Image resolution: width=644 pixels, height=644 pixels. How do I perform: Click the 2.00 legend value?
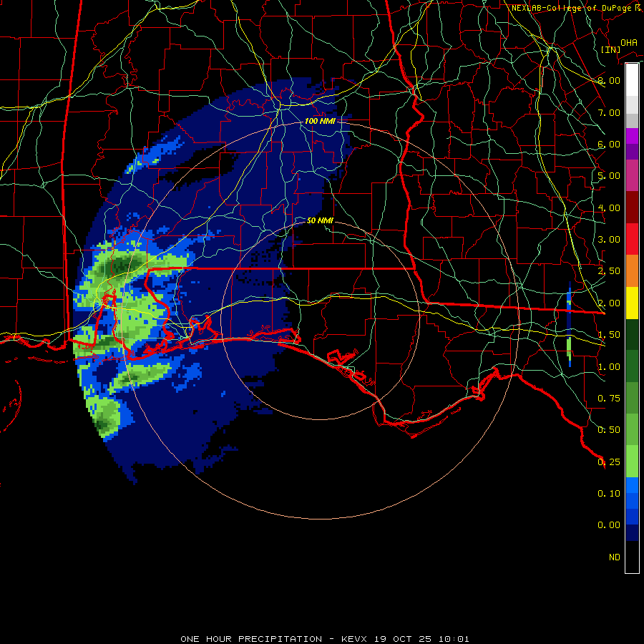point(609,303)
